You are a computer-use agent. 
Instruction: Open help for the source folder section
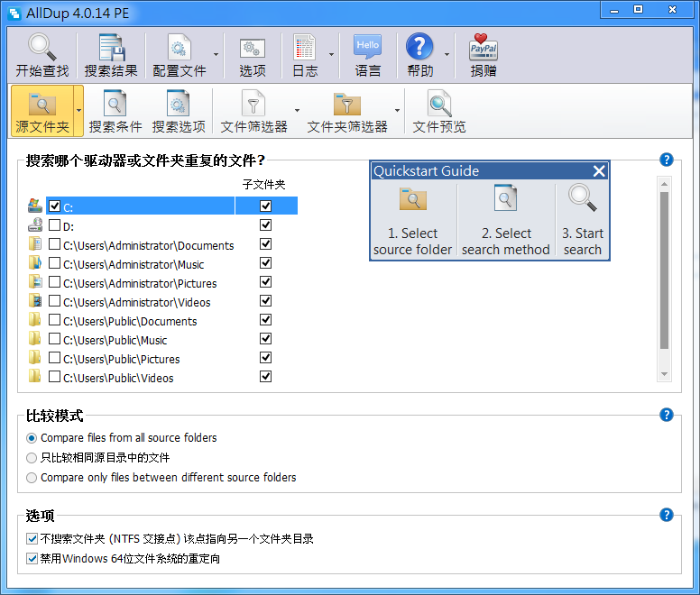tap(666, 160)
